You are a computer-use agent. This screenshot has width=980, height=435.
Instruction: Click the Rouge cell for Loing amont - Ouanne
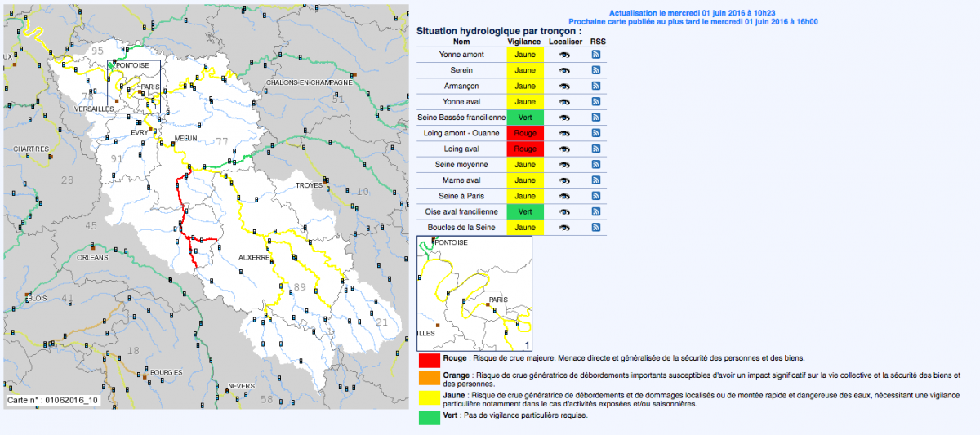click(x=524, y=133)
